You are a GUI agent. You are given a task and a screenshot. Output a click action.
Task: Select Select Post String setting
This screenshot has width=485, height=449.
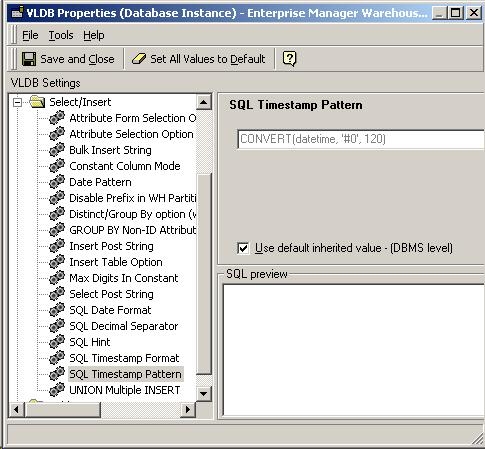click(x=111, y=294)
